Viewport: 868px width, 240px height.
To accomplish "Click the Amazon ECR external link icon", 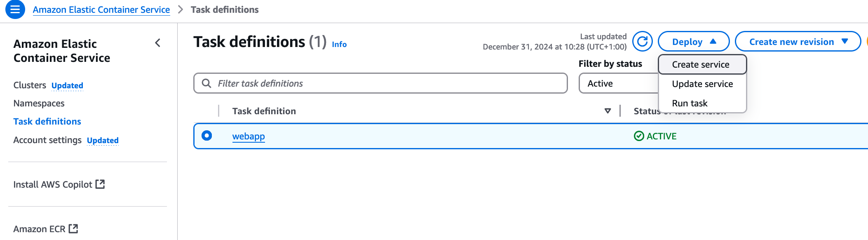I will click(x=73, y=229).
